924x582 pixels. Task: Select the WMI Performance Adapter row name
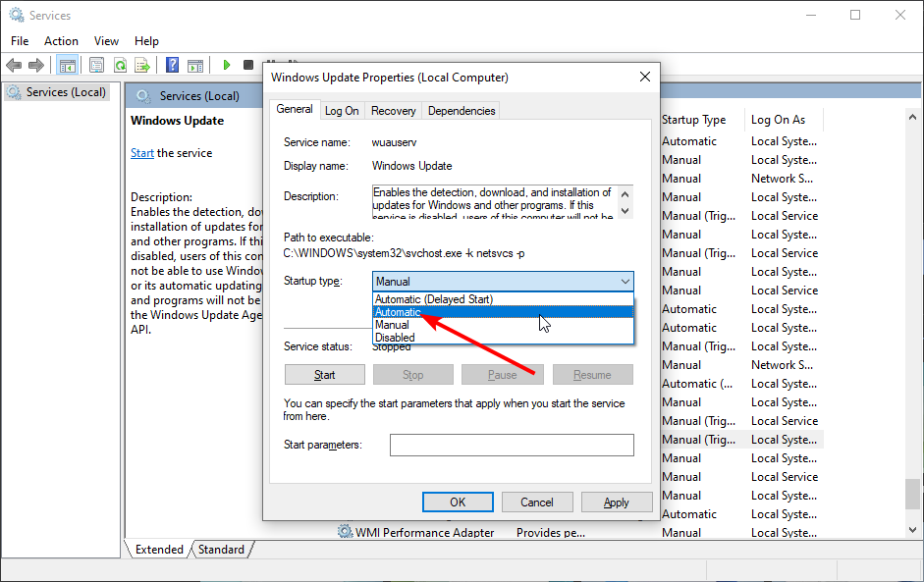(x=424, y=533)
